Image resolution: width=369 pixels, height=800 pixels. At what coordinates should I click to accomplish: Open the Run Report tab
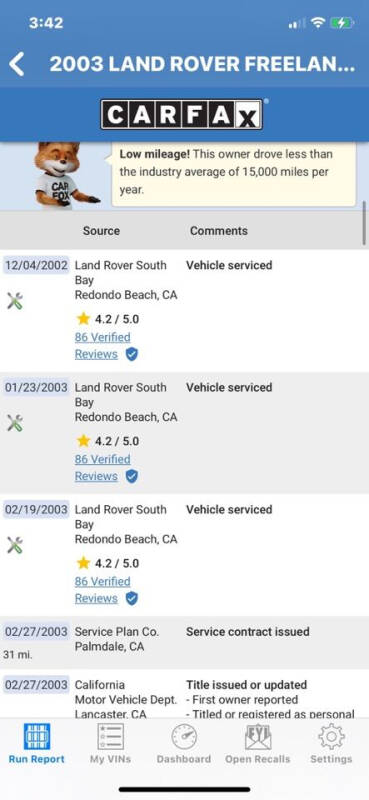(x=37, y=743)
